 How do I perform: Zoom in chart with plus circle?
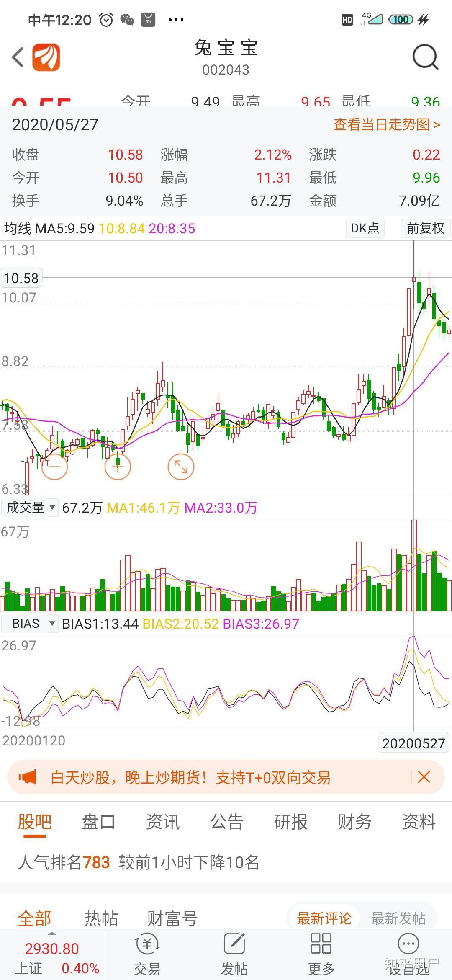[x=118, y=467]
